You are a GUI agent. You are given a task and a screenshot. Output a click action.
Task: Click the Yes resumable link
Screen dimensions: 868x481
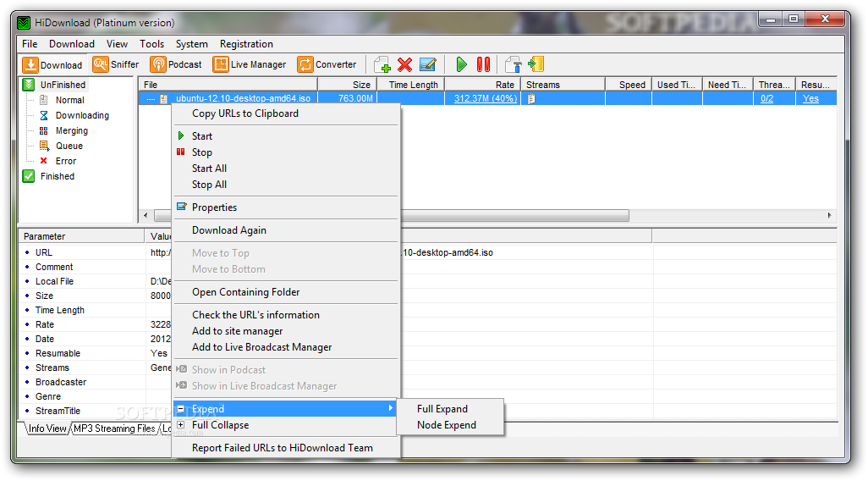click(810, 98)
